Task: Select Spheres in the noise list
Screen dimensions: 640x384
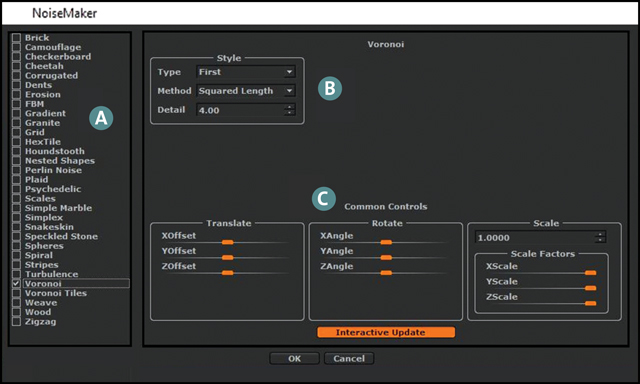Action: pyautogui.click(x=44, y=246)
